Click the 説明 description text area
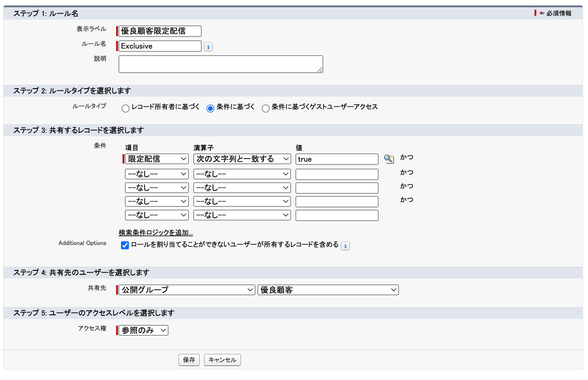This screenshot has height=380, width=588. (221, 64)
